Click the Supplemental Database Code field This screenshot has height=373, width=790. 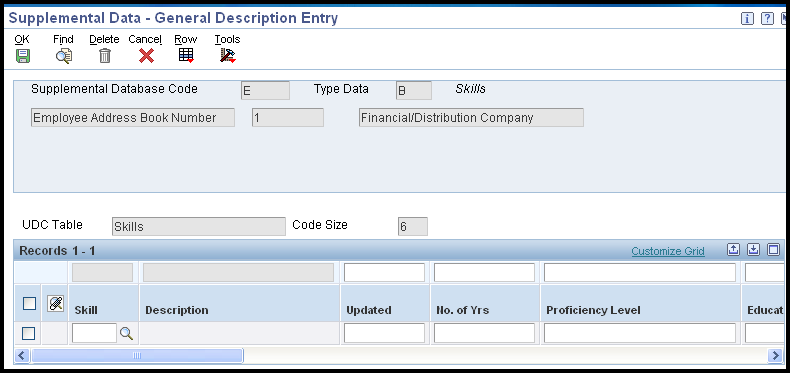pos(266,91)
